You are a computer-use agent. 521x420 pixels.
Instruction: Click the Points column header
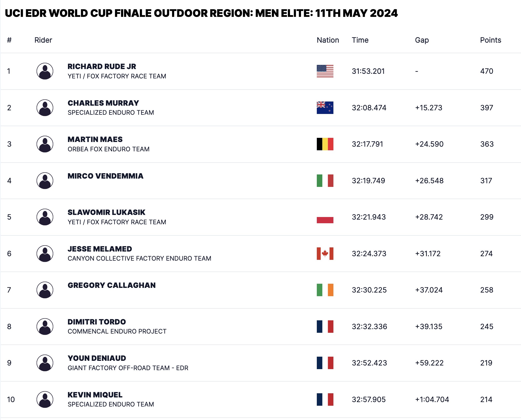click(x=490, y=40)
